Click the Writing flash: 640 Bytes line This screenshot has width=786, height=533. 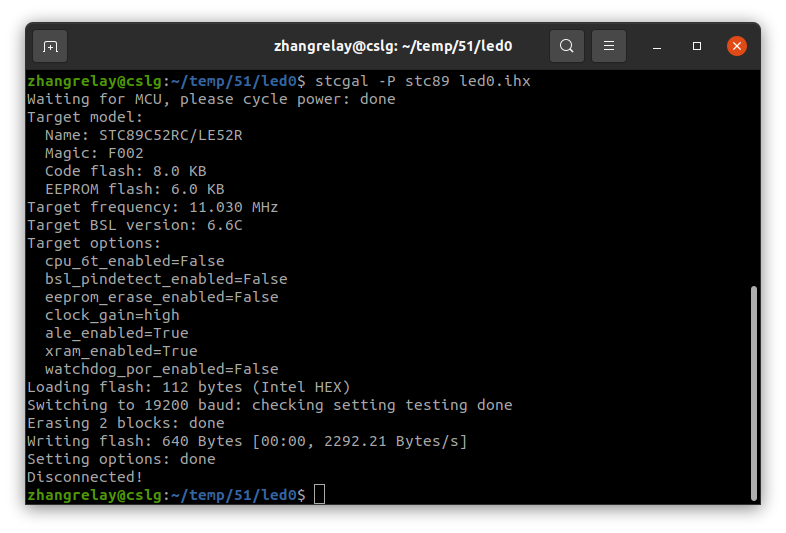point(247,442)
